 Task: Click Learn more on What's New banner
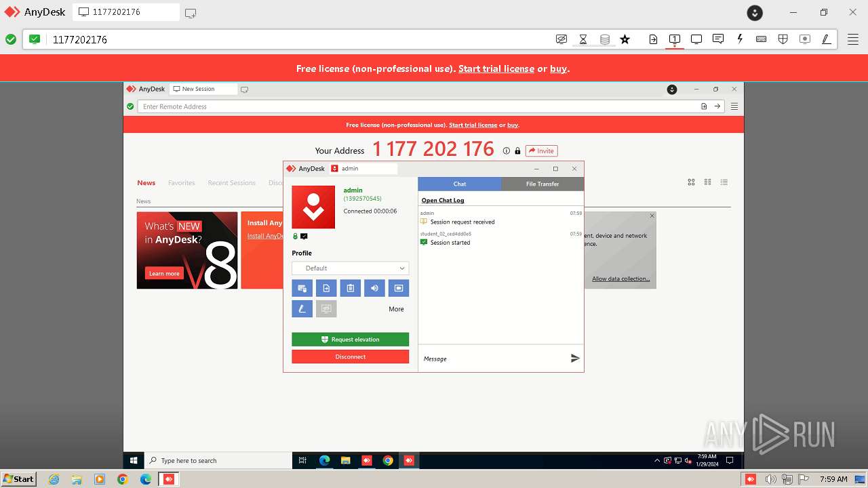164,274
